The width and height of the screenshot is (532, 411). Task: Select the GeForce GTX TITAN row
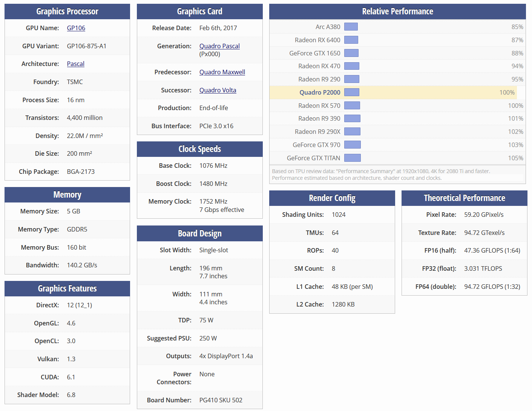397,158
